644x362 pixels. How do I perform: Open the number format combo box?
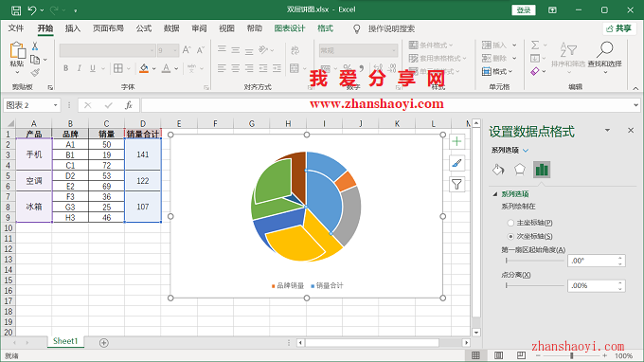click(359, 50)
